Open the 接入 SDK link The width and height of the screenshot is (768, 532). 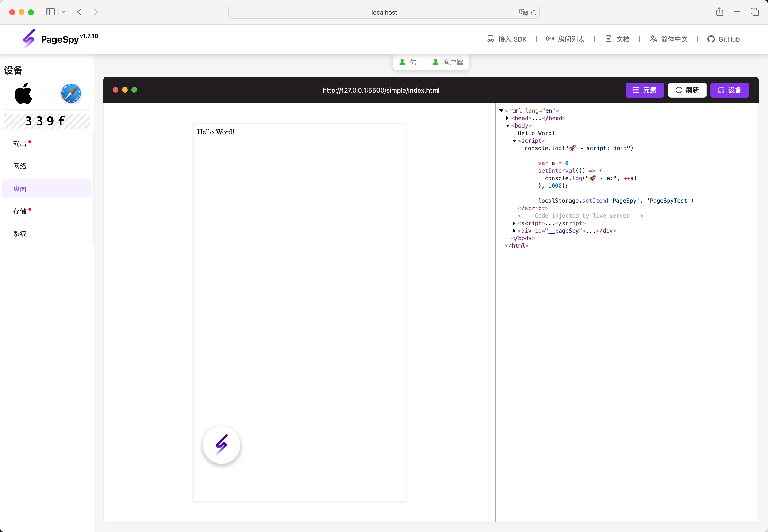coord(507,39)
